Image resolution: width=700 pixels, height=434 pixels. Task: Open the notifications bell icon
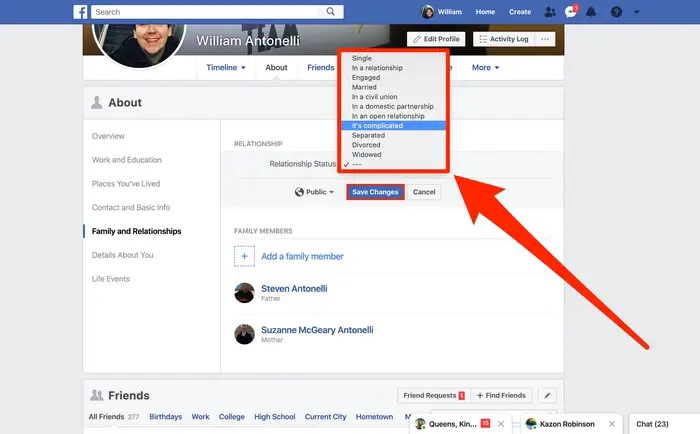[x=591, y=12]
